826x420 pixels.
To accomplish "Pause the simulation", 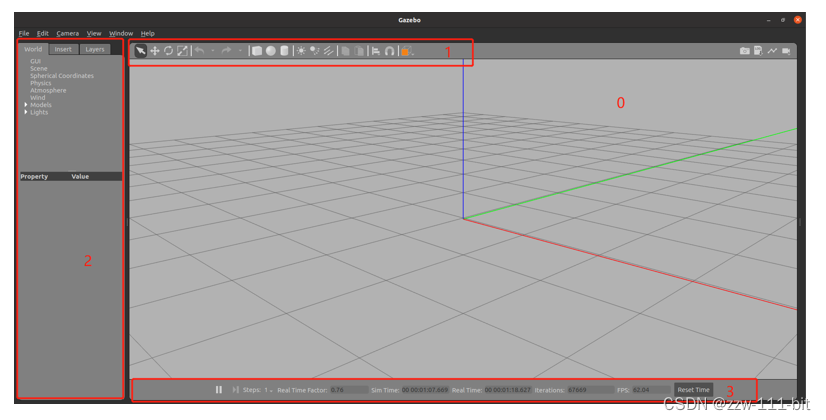I will (x=219, y=390).
